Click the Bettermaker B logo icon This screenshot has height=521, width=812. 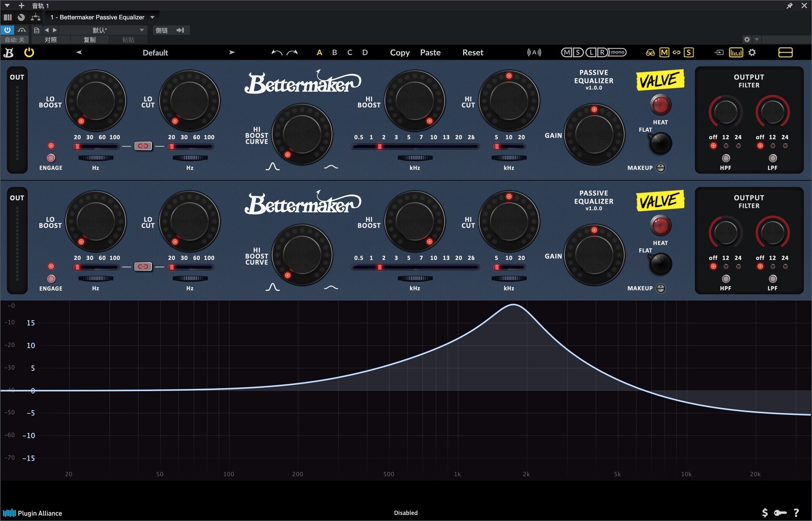coord(8,52)
